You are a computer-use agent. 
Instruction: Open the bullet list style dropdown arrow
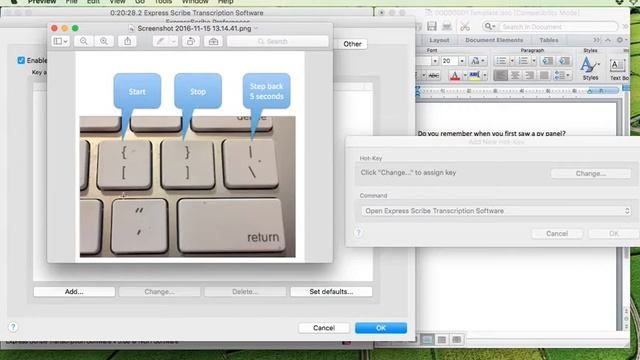pos(512,61)
